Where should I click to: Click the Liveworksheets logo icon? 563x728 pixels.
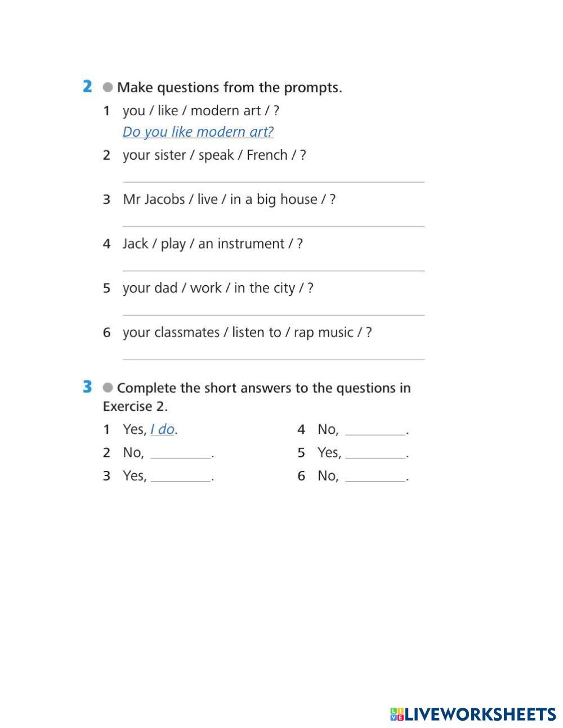tap(397, 714)
